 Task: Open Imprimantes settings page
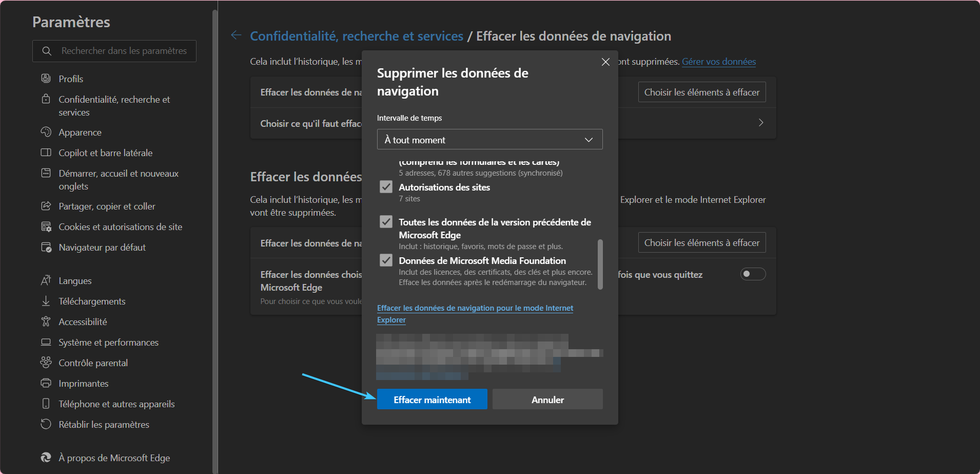(x=83, y=384)
